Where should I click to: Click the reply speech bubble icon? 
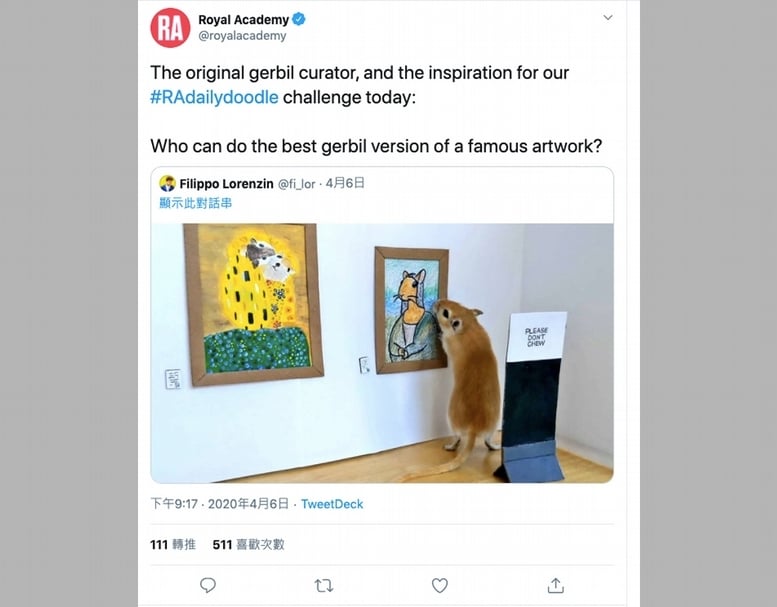point(208,586)
